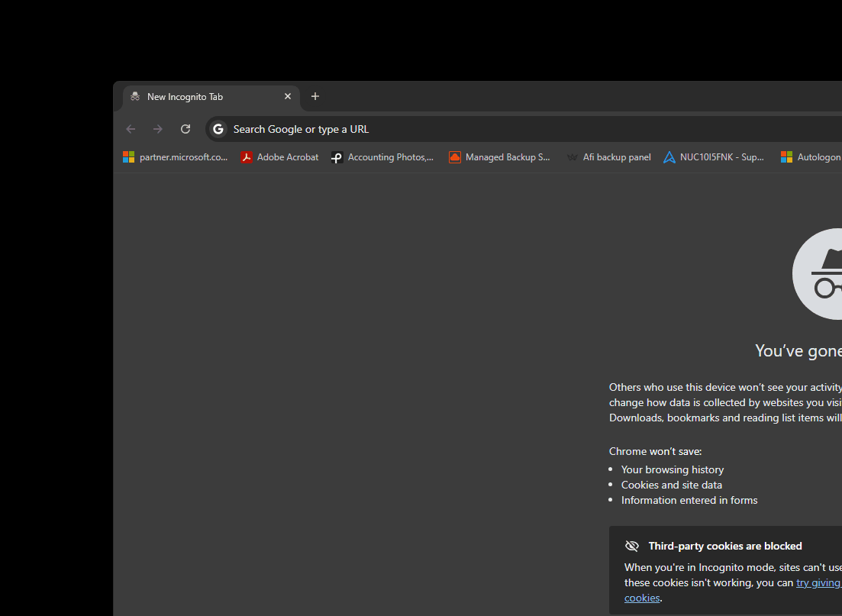Open the Managed Backup bookmark
The image size is (842, 616).
(x=500, y=157)
